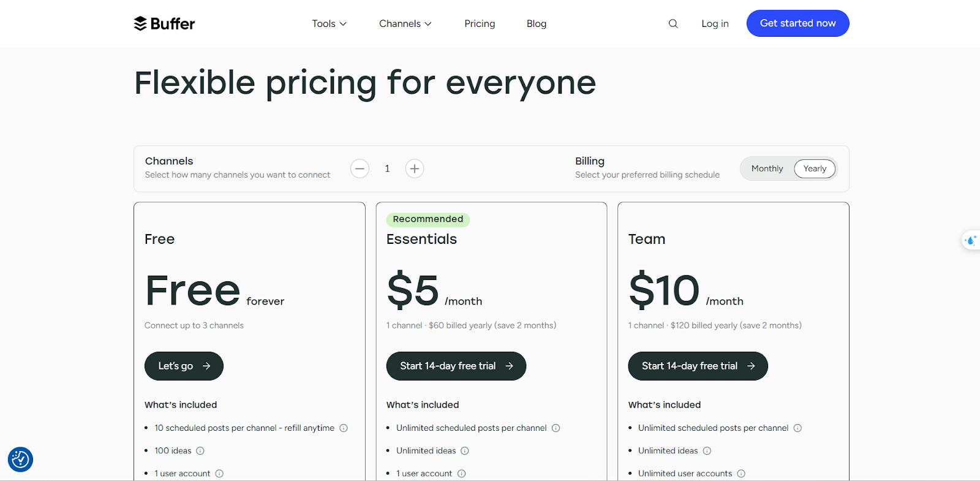Click 'Flexible pricing for everyone' heading
The width and height of the screenshot is (980, 481).
coord(365,83)
